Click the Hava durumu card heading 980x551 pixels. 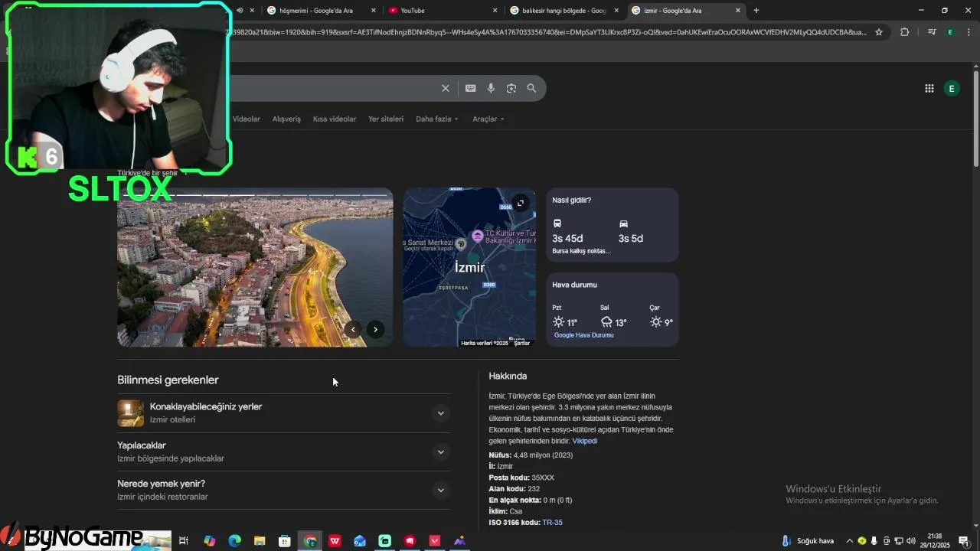pyautogui.click(x=574, y=285)
